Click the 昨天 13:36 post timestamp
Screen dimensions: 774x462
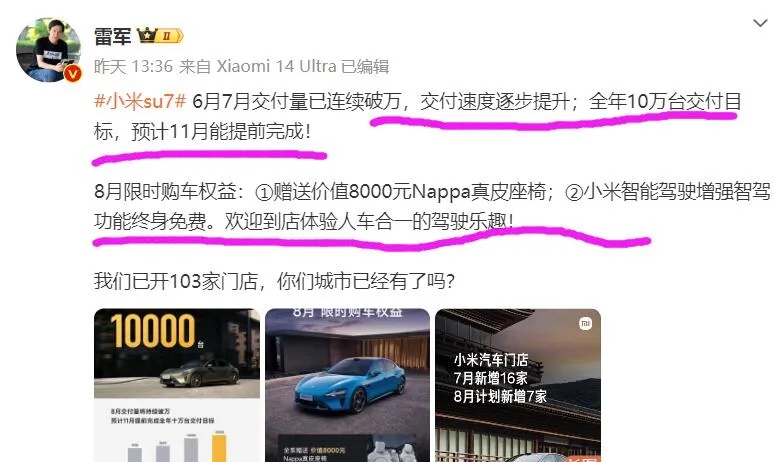[x=133, y=66]
